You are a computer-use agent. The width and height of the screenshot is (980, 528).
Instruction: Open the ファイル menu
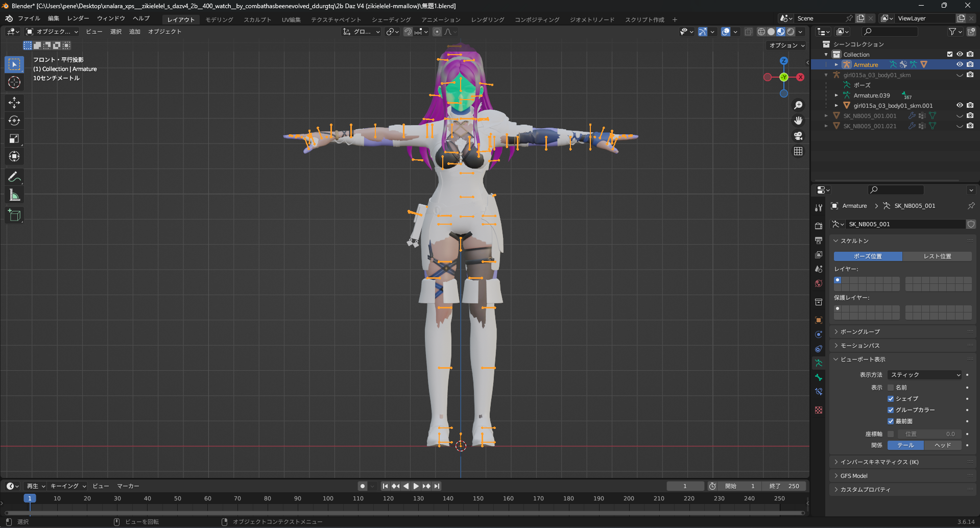click(29, 18)
